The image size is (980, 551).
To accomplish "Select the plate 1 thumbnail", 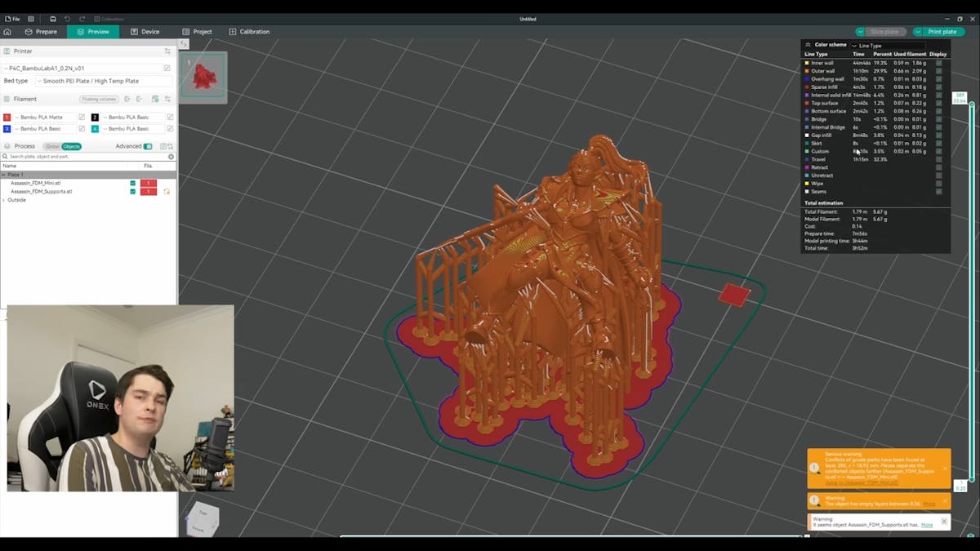I will click(203, 76).
